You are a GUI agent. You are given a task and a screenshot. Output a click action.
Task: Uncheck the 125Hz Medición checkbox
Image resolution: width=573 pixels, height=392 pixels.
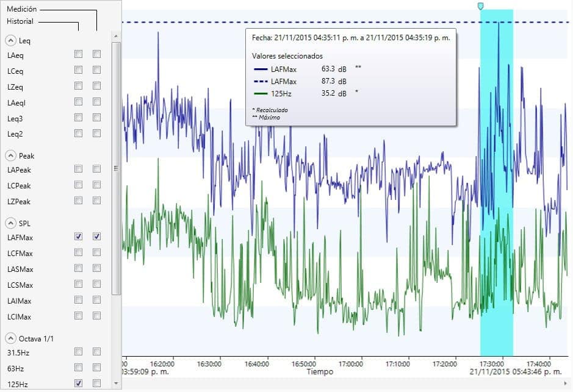click(x=77, y=384)
